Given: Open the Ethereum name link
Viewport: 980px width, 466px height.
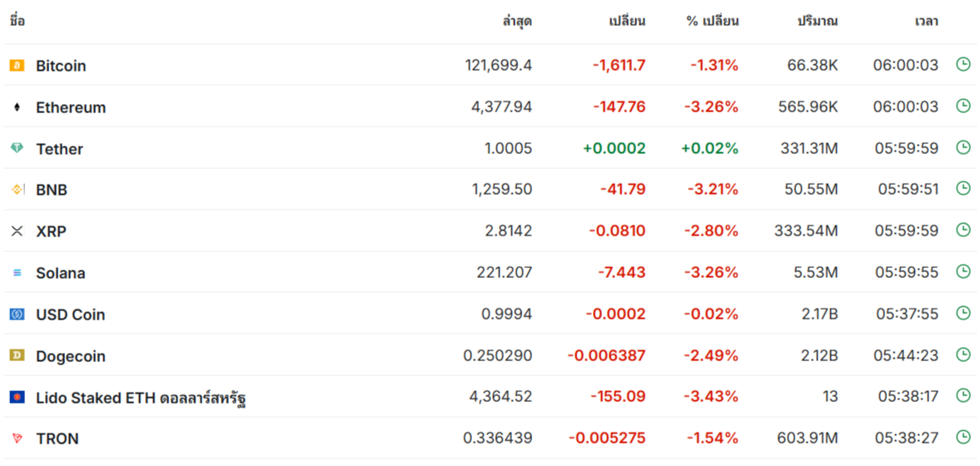Looking at the screenshot, I should tap(71, 107).
